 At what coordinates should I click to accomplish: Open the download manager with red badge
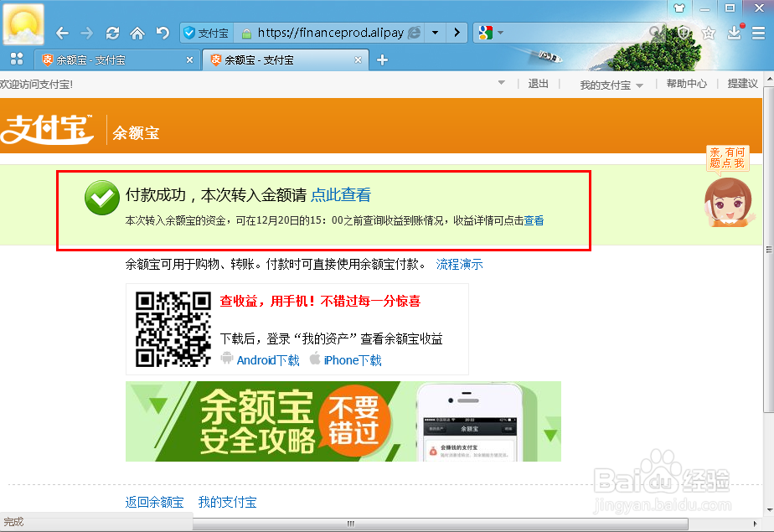pos(735,34)
